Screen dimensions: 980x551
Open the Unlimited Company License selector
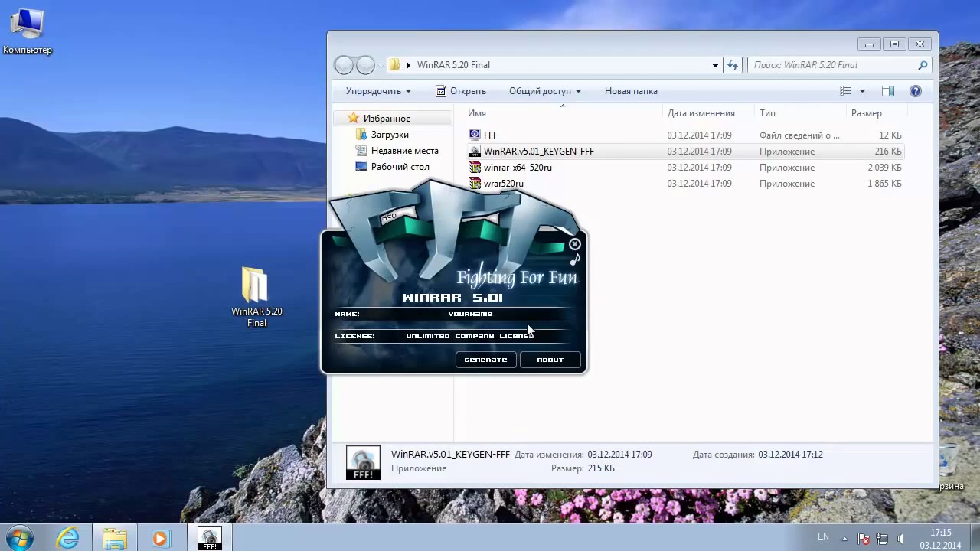[x=470, y=336]
